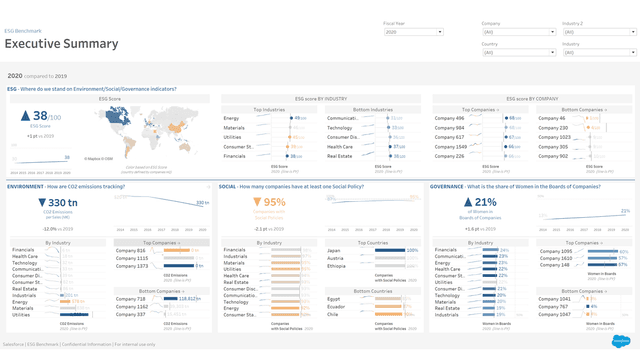Open the Country filter dropdown
This screenshot has height=363, width=640.
(519, 52)
